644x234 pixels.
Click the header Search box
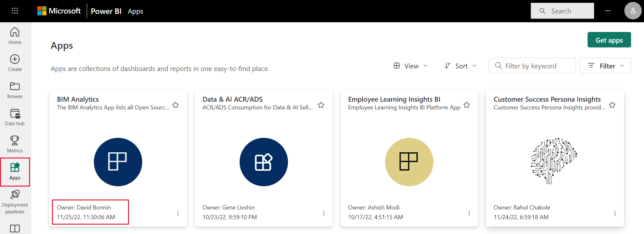tap(562, 11)
